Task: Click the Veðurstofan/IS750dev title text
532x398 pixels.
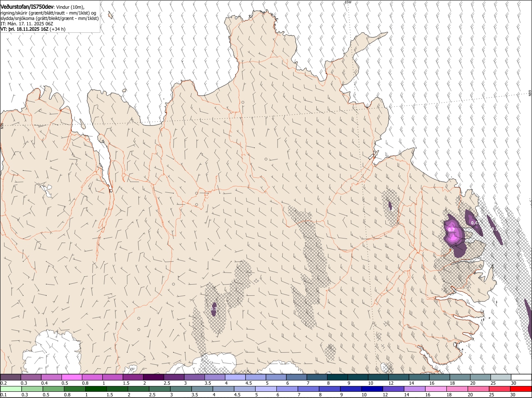Action: pyautogui.click(x=27, y=7)
